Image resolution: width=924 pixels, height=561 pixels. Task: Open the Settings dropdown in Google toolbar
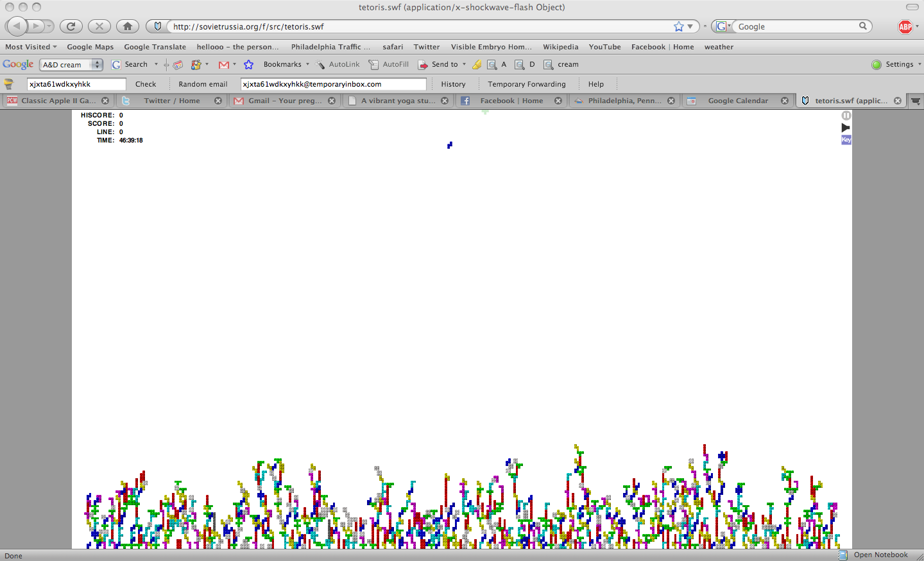[903, 65]
